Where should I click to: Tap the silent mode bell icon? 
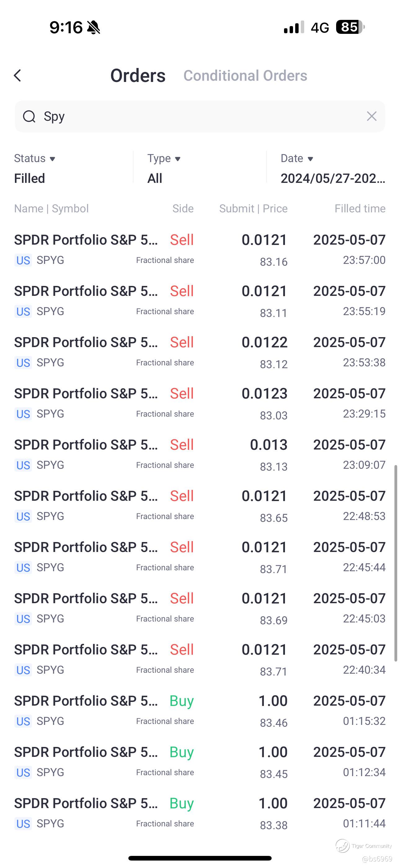pos(94,27)
